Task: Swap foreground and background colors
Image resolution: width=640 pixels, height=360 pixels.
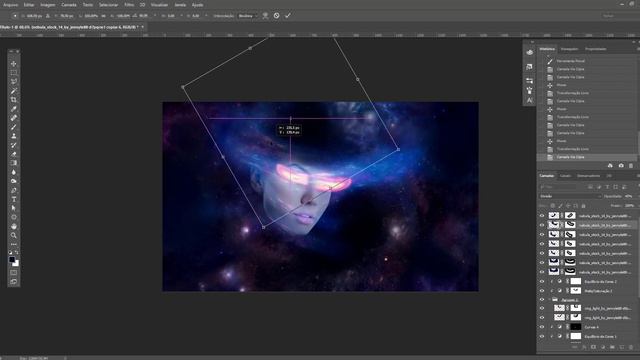Action: click(x=17, y=253)
